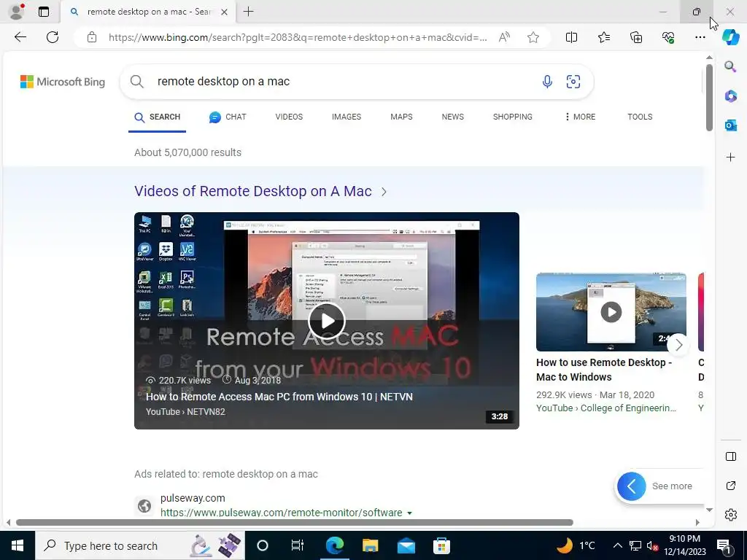Collapse the See more panel arrow
747x560 pixels.
631,486
